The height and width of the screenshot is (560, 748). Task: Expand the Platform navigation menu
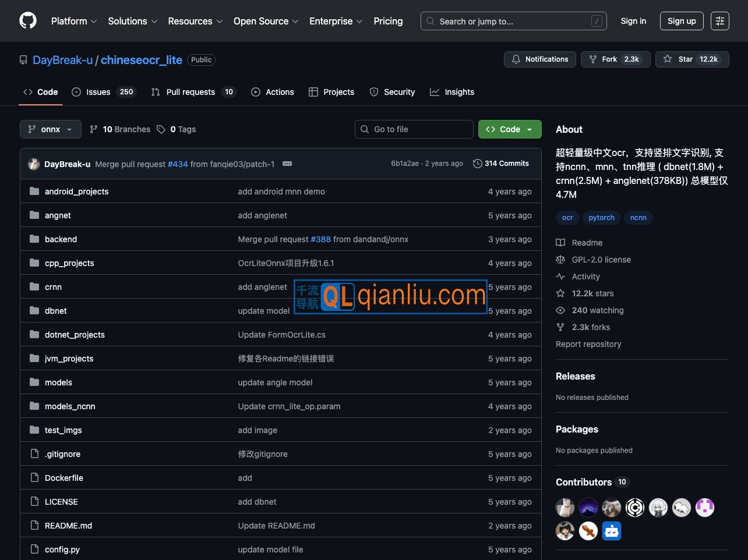point(74,21)
